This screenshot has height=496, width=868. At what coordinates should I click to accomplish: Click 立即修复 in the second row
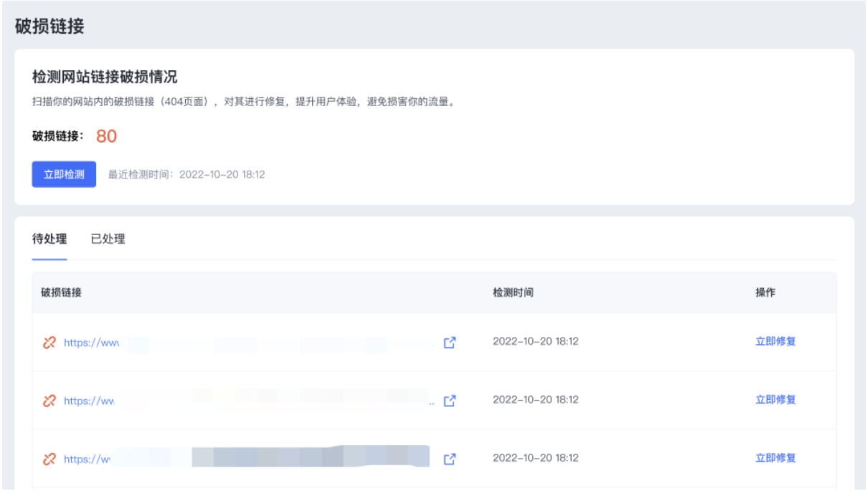point(775,400)
